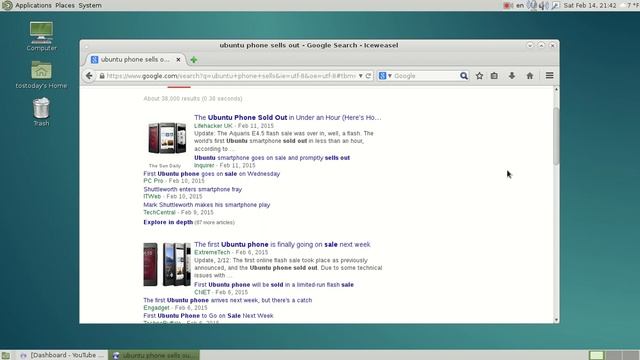The height and width of the screenshot is (360, 640).
Task: Go to the home page icon
Action: [530, 76]
